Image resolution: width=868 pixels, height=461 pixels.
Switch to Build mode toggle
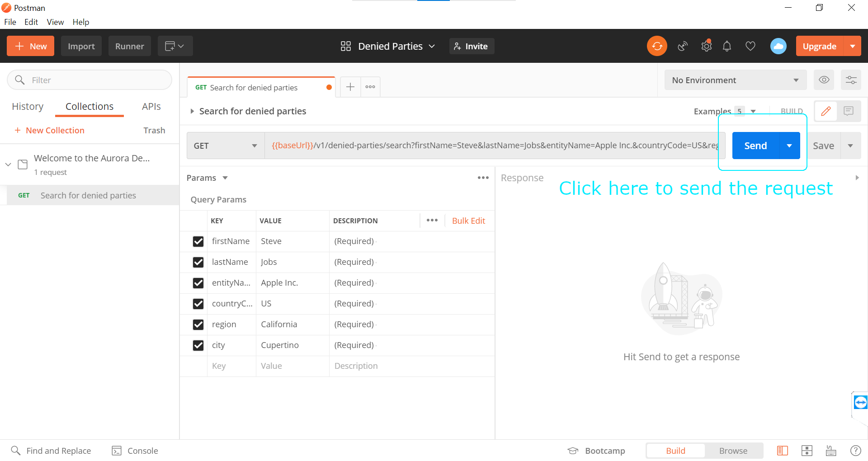point(675,451)
